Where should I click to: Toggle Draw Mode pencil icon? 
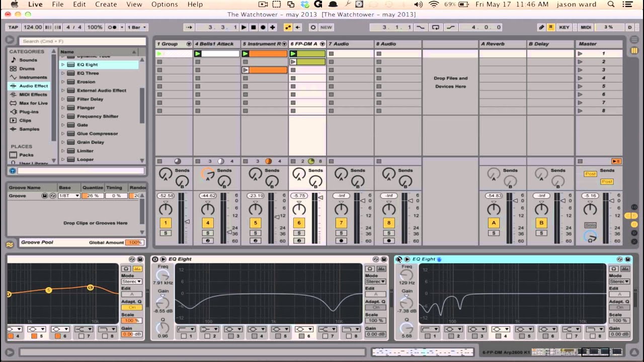pos(541,27)
